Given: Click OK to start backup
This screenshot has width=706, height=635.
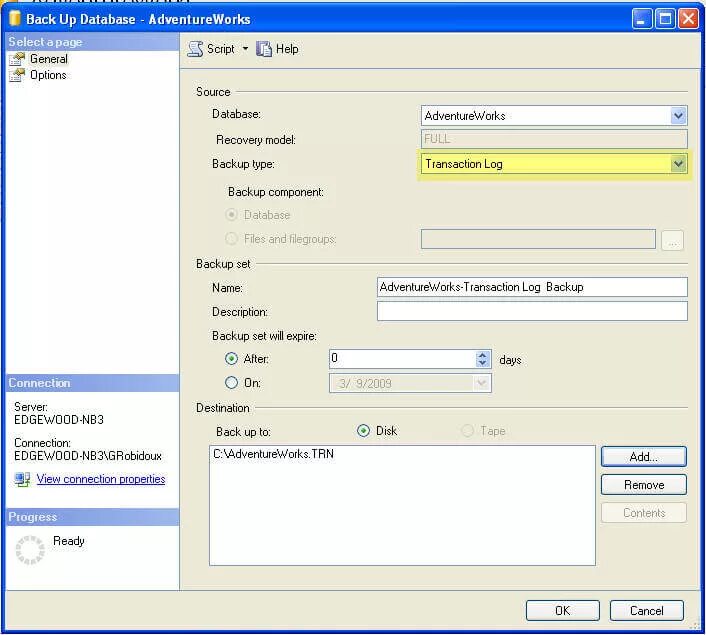Looking at the screenshot, I should pyautogui.click(x=562, y=611).
